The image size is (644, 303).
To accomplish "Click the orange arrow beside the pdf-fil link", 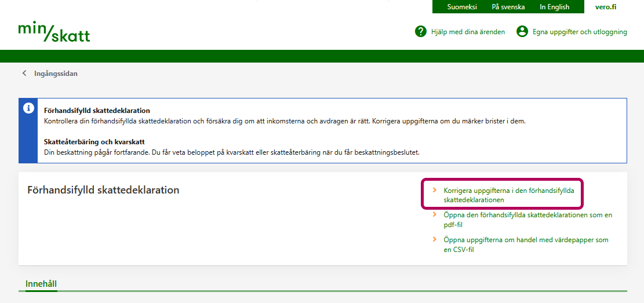I will (x=435, y=215).
